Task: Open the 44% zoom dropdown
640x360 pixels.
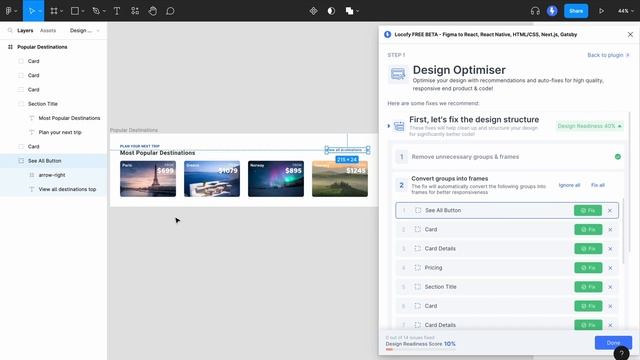Action: 625,11
